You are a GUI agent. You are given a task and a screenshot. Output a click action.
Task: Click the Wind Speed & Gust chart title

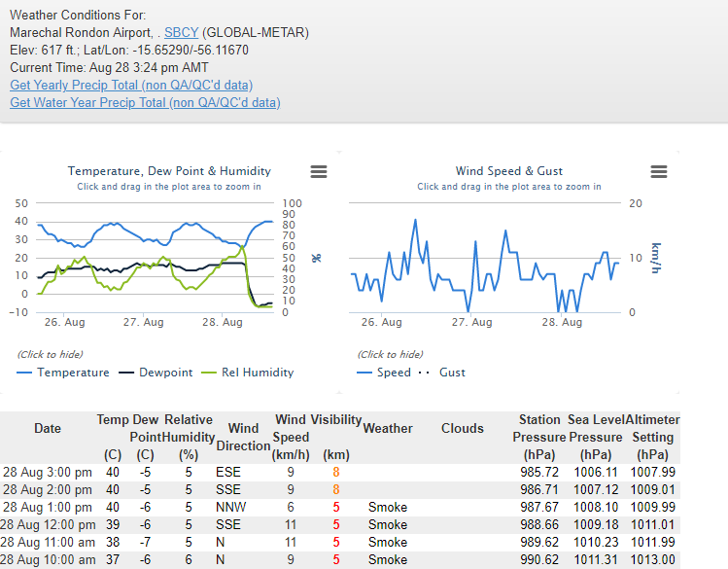509,171
